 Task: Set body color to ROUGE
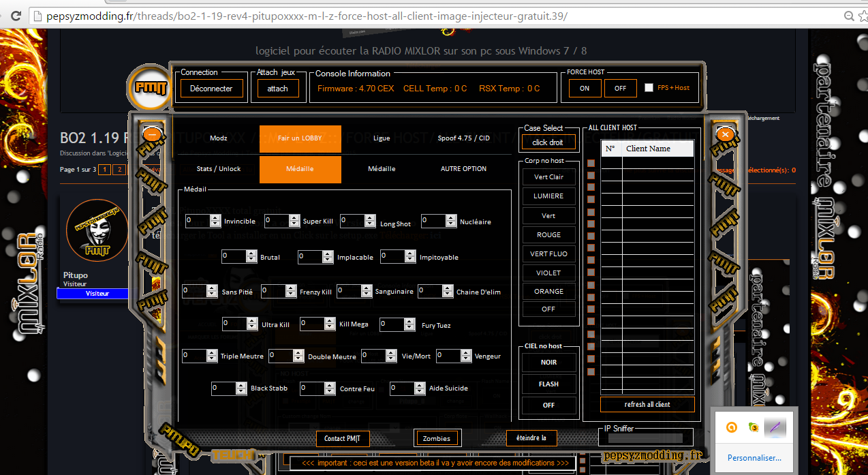pyautogui.click(x=549, y=235)
